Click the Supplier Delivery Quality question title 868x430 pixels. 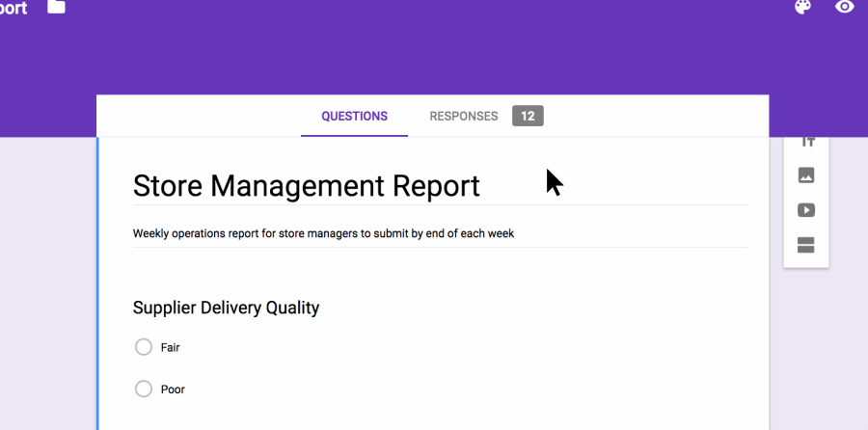point(226,308)
